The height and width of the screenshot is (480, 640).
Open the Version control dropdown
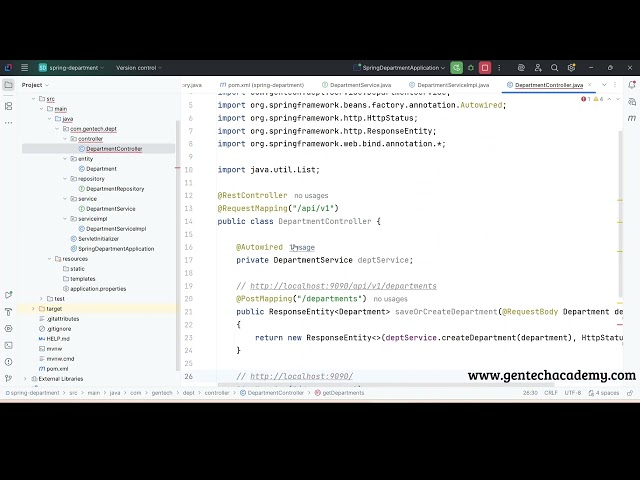(x=139, y=68)
